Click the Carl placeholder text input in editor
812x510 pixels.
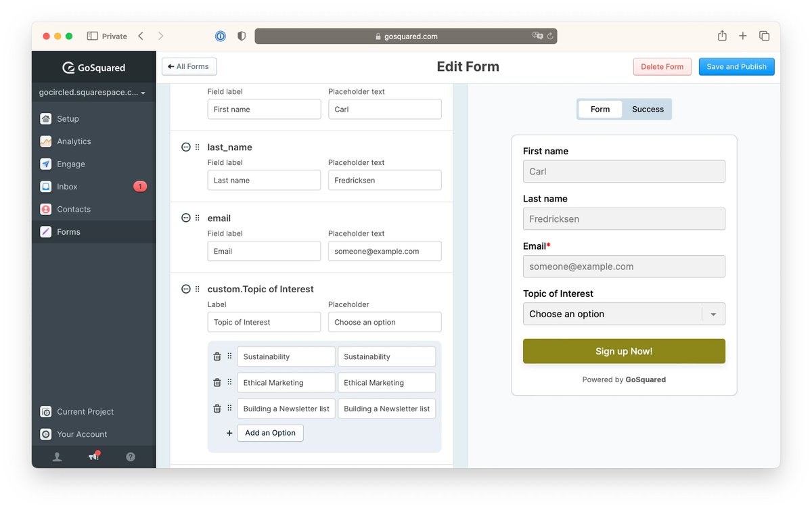tap(384, 110)
